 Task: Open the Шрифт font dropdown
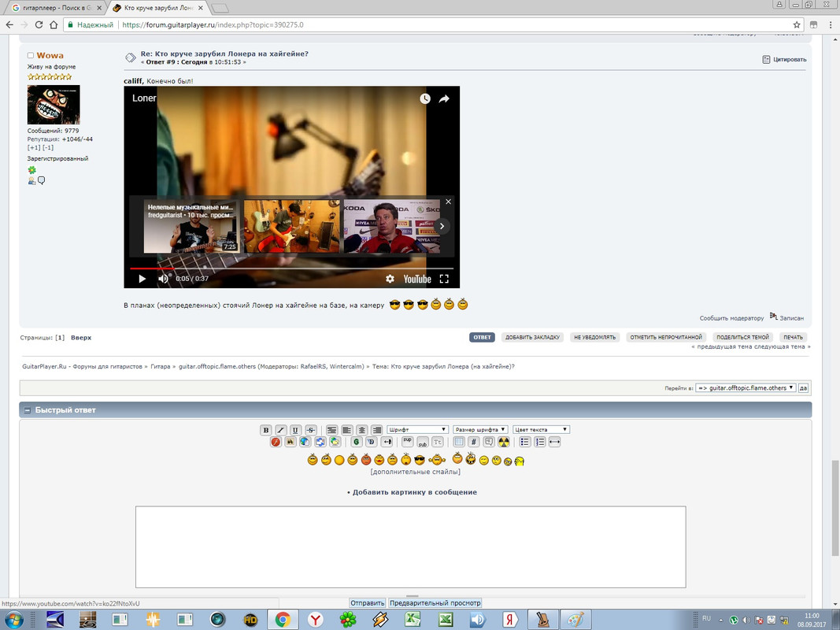click(417, 430)
